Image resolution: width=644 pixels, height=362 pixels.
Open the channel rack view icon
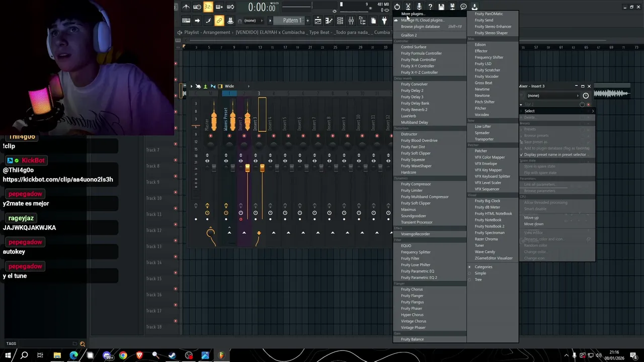340,21
